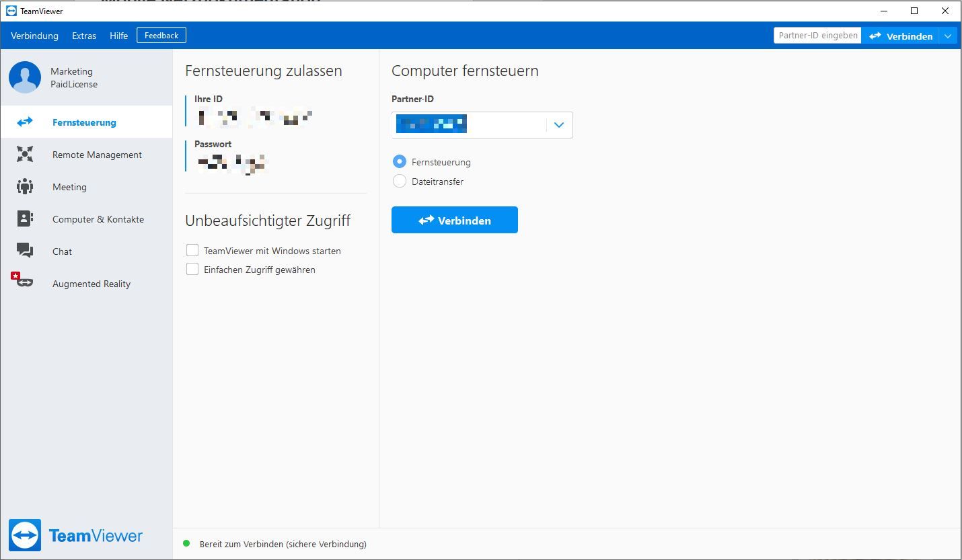962x560 pixels.
Task: Select the Dateitransfer radio button
Action: 400,181
